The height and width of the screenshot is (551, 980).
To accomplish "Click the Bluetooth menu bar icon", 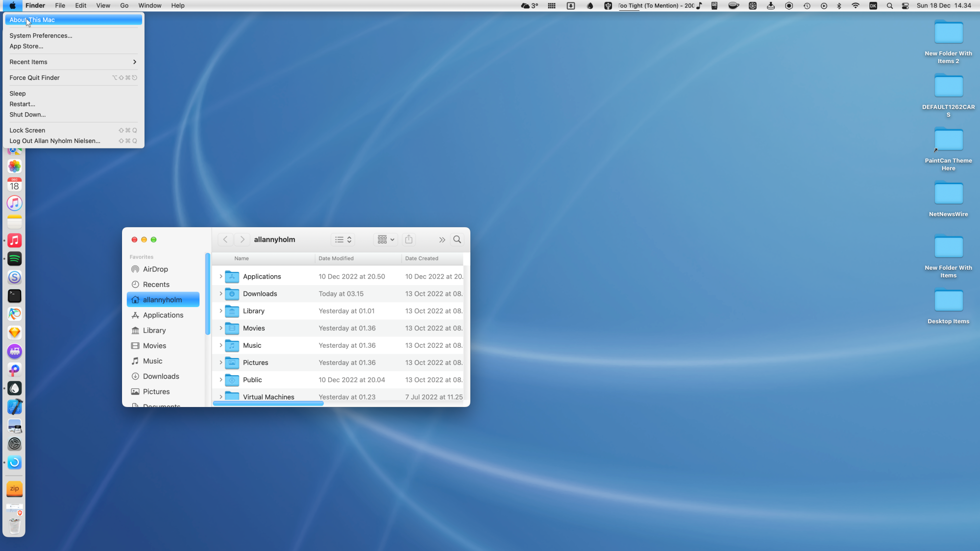I will pos(839,6).
